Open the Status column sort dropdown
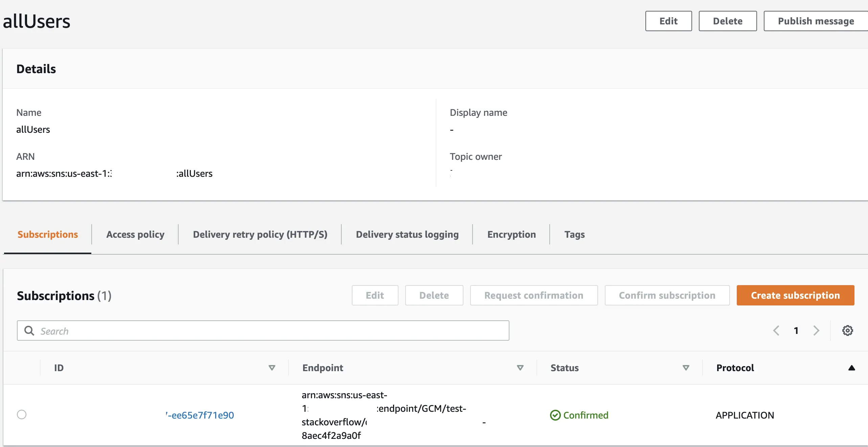Screen dimensions: 868x447 coord(686,368)
